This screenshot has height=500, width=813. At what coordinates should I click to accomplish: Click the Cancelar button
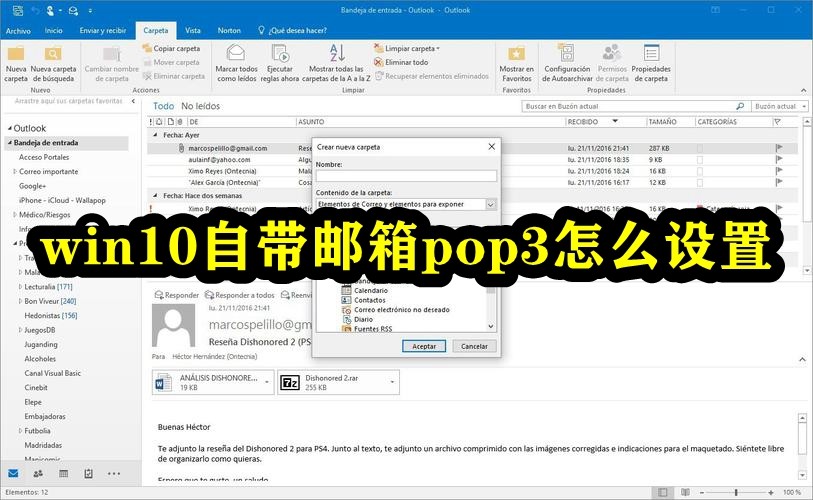click(474, 346)
